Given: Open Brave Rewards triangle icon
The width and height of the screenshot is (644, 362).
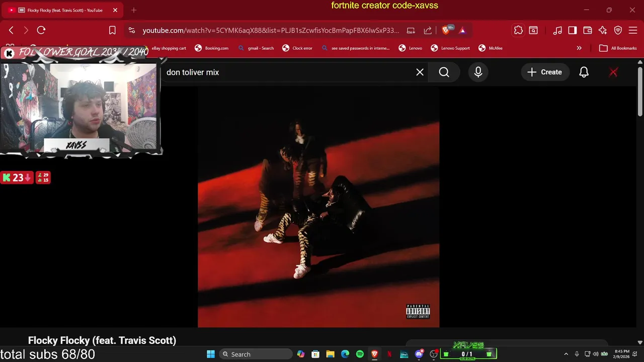Looking at the screenshot, I should pyautogui.click(x=462, y=30).
